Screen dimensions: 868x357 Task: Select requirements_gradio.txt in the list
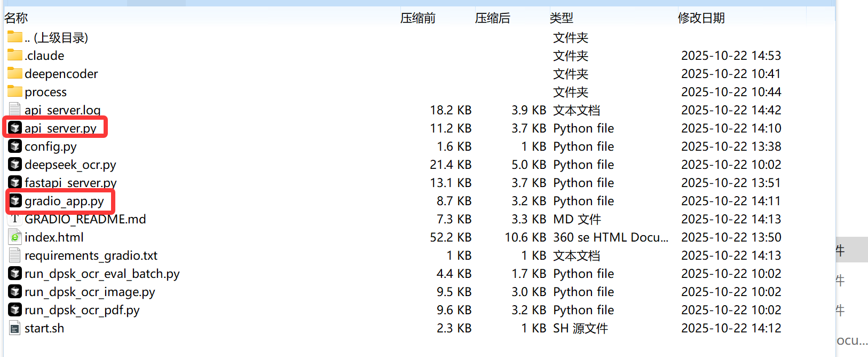(91, 255)
